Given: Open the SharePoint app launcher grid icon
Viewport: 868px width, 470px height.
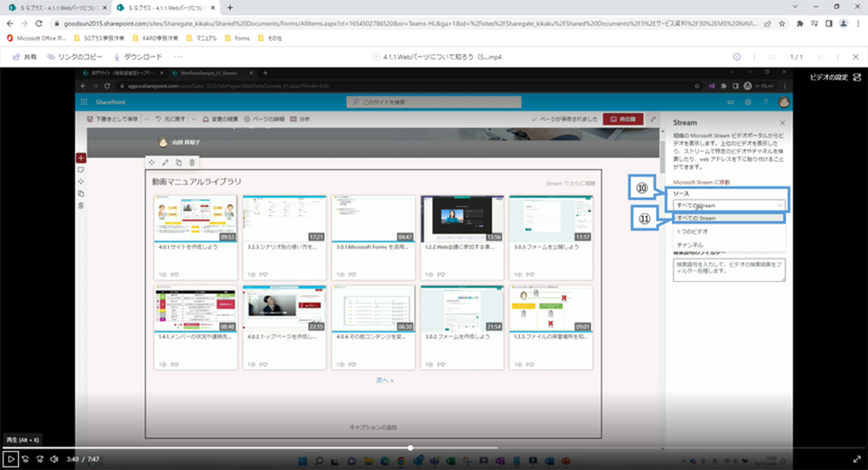Looking at the screenshot, I should coord(84,102).
